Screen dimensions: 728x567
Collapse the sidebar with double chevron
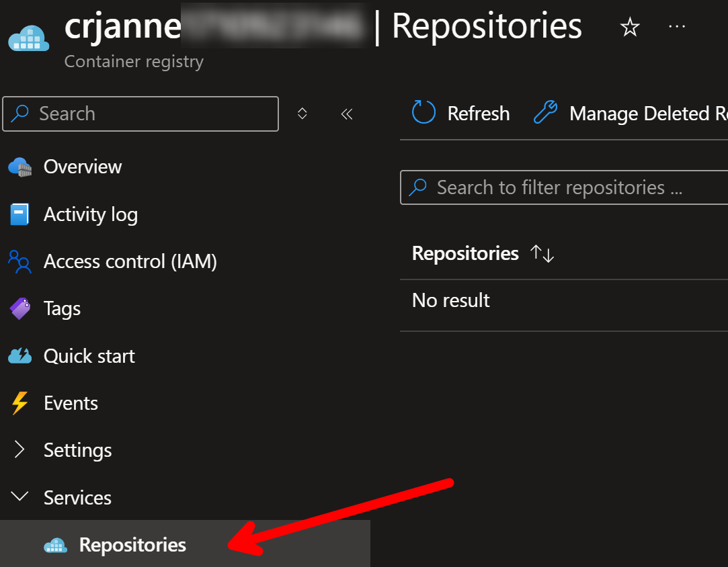346,114
